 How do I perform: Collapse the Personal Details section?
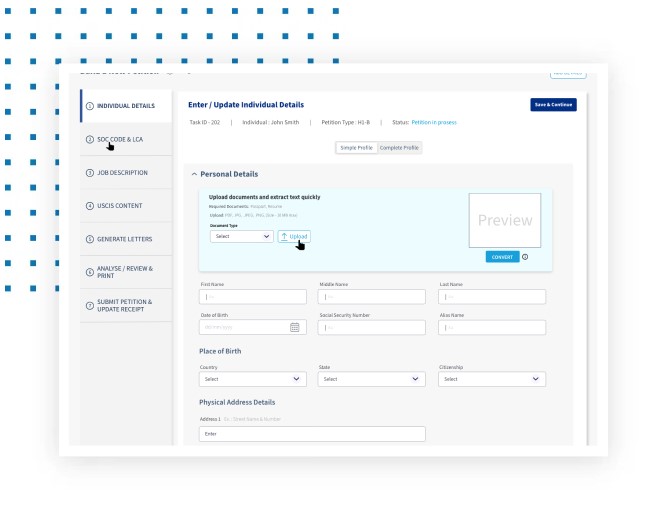195,174
